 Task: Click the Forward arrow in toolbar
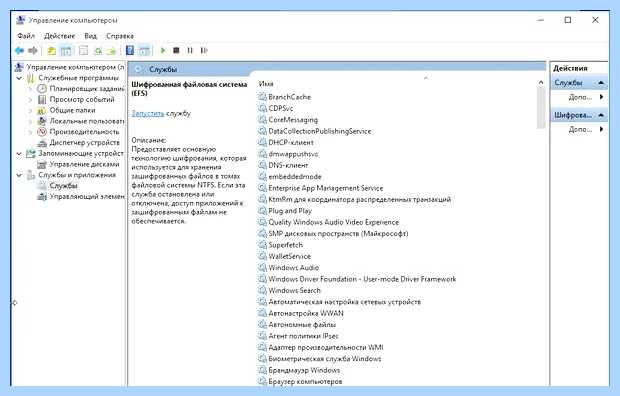33,51
